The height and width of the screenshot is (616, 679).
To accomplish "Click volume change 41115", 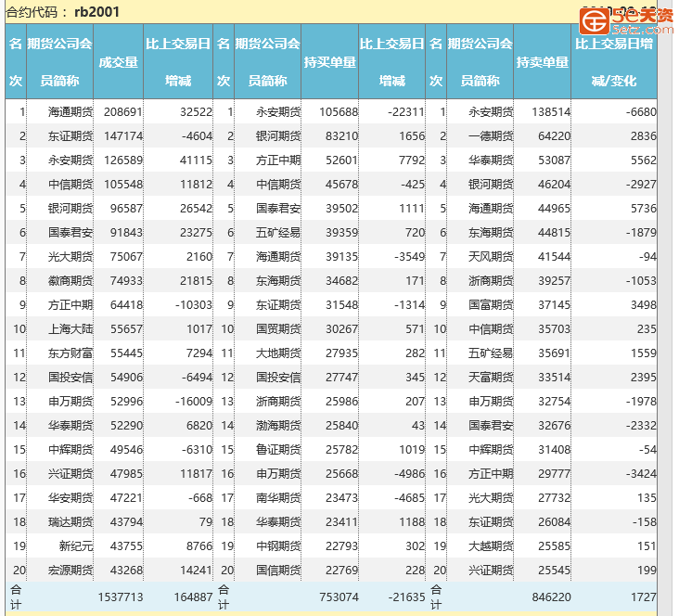I will [196, 160].
